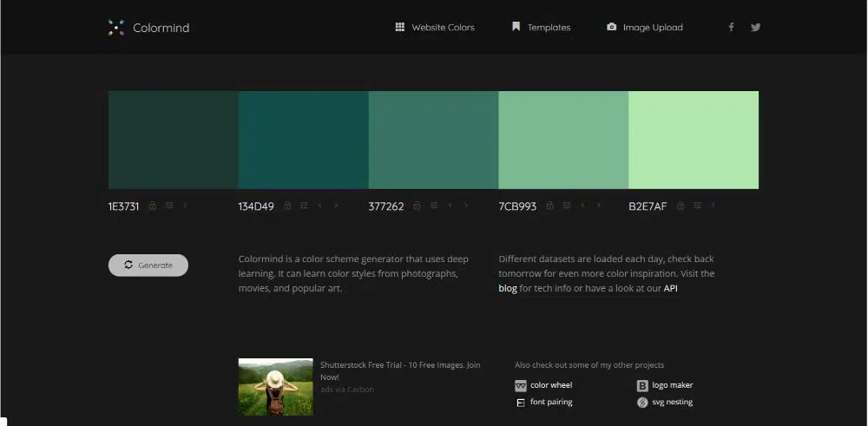Go to the Templates page
Image resolution: width=868 pixels, height=426 pixels.
pyautogui.click(x=541, y=28)
